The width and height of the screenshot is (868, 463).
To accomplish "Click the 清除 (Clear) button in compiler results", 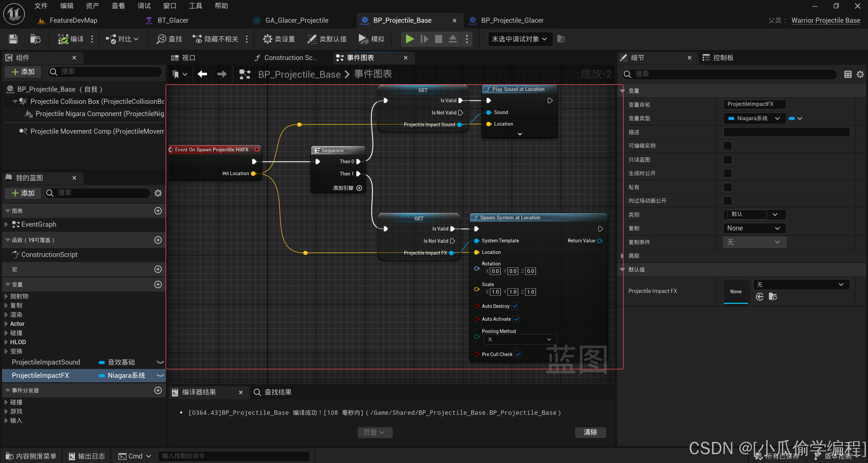I will pyautogui.click(x=590, y=432).
